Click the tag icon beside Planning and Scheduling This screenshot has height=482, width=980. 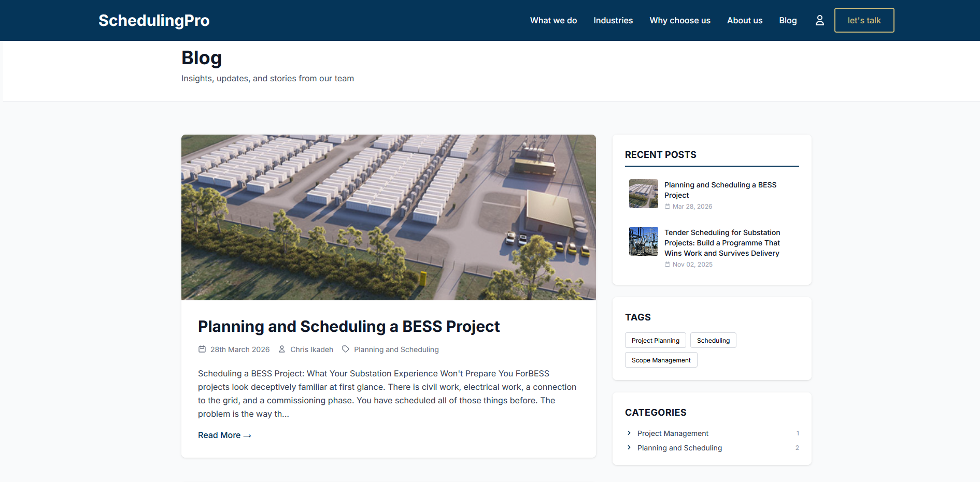click(346, 349)
